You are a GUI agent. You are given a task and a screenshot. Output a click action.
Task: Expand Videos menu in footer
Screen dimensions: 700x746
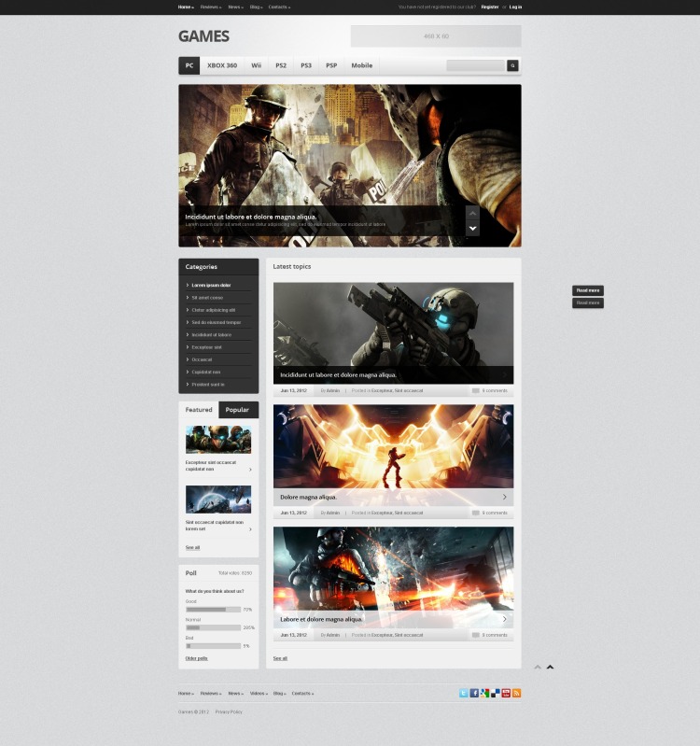259,693
